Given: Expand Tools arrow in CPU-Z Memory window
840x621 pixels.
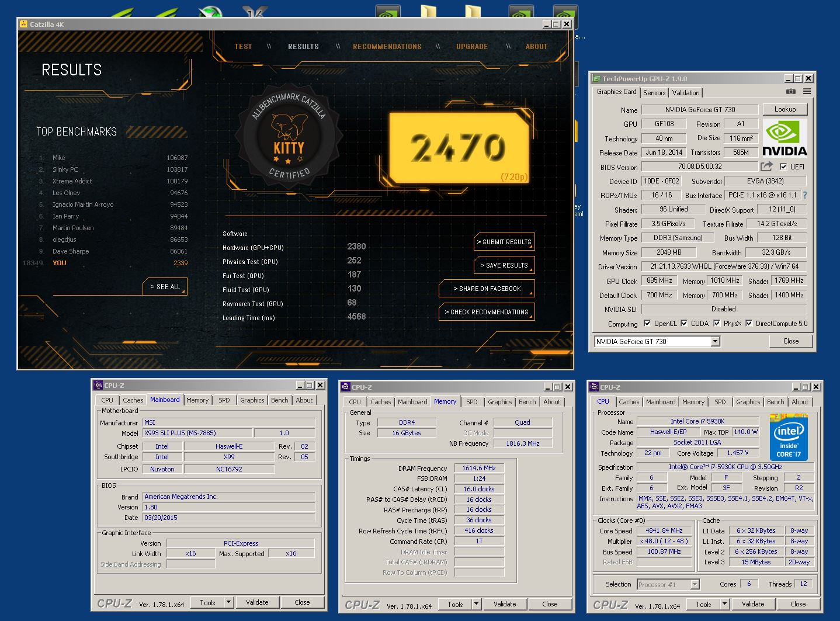Looking at the screenshot, I should 477,604.
